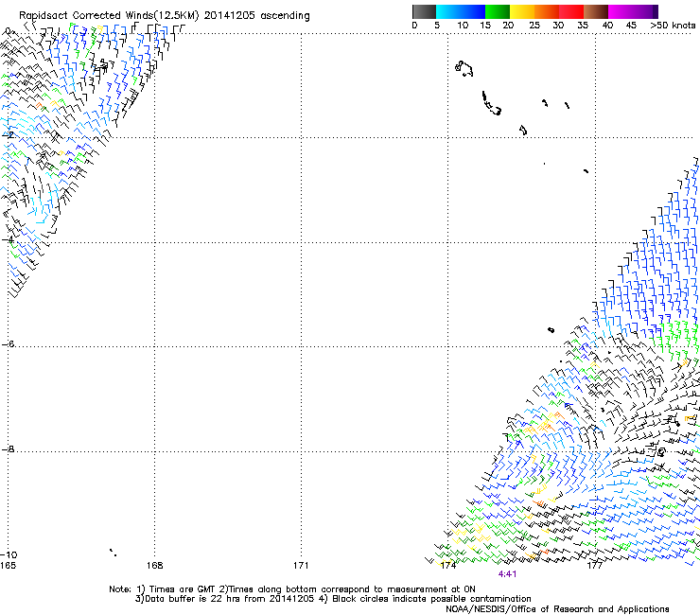Click the word "ascending" in the title
Image resolution: width=700 pixels, height=615 pixels.
[285, 16]
